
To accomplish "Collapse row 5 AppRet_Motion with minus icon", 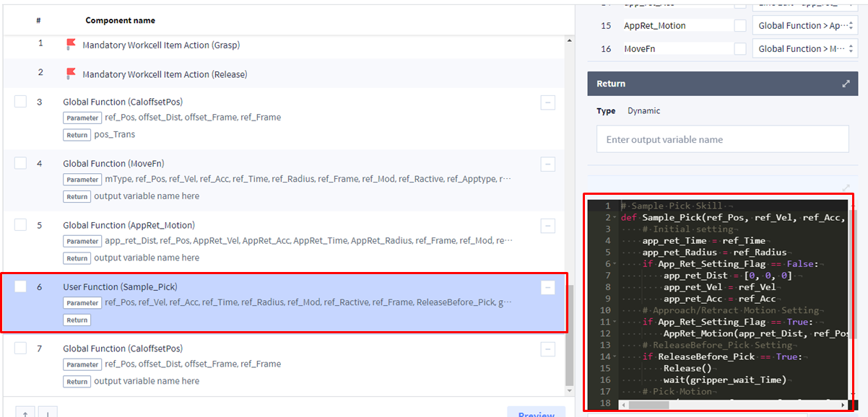I will tap(547, 227).
